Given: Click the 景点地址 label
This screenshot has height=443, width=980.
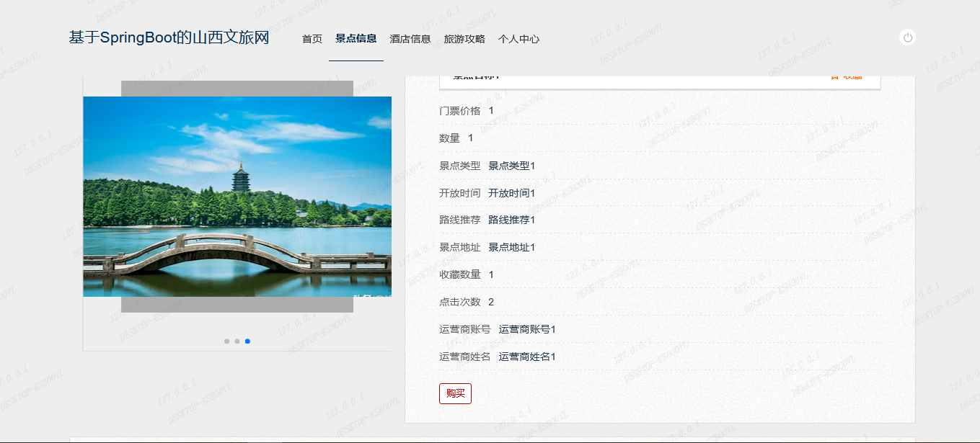Looking at the screenshot, I should pyautogui.click(x=460, y=247).
